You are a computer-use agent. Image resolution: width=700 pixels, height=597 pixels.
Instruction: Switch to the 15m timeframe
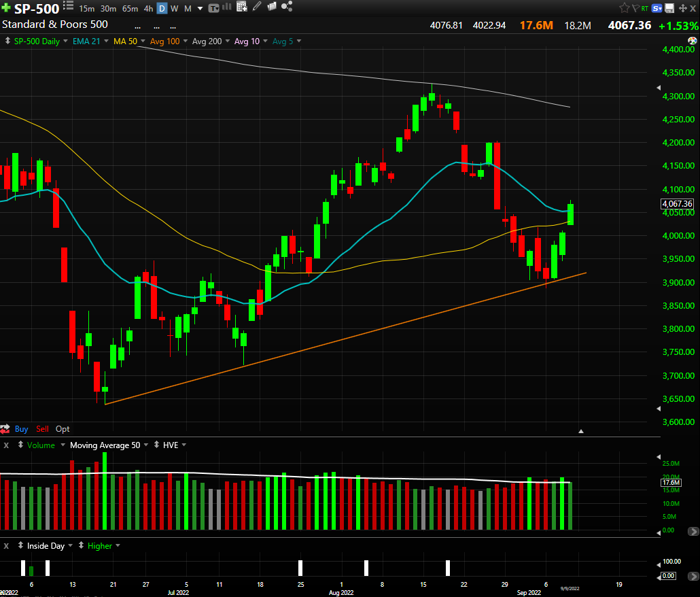pos(86,8)
